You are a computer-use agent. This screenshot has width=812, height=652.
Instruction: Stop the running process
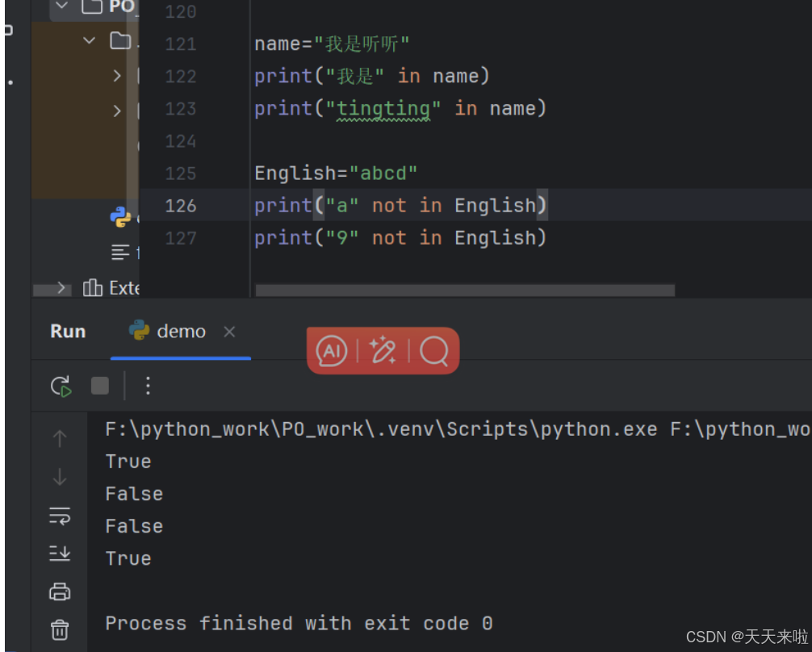(x=98, y=386)
